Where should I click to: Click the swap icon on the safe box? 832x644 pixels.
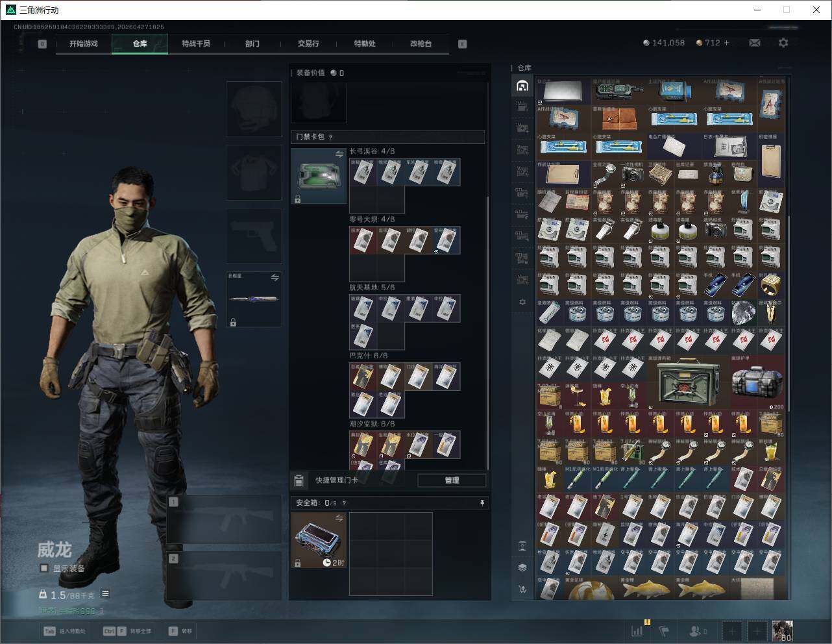pyautogui.click(x=339, y=518)
